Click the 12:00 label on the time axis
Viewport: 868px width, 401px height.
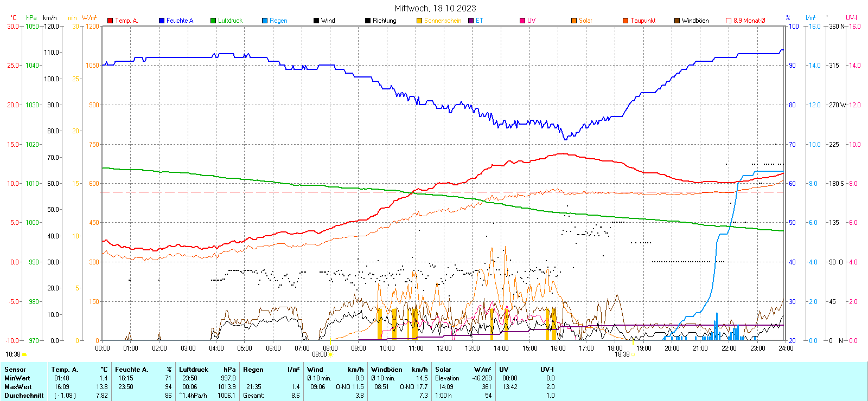(444, 348)
